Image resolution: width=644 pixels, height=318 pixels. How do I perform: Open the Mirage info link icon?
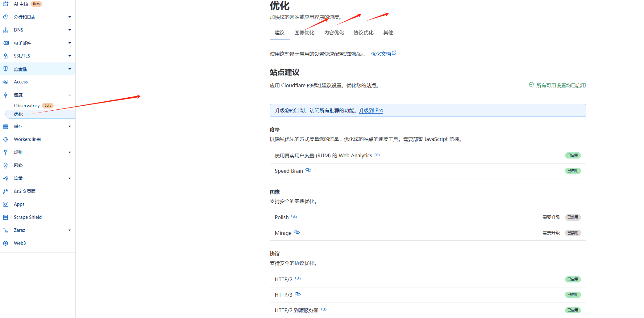(297, 232)
